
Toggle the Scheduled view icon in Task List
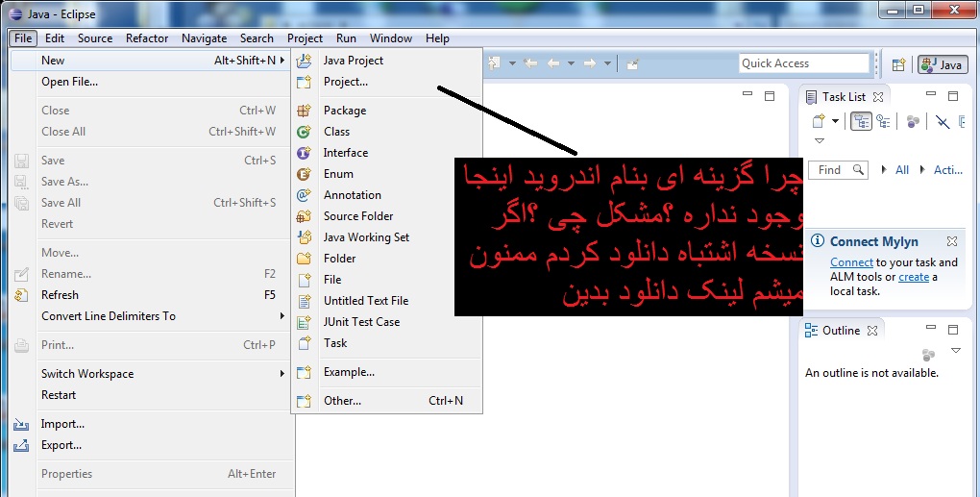click(883, 121)
